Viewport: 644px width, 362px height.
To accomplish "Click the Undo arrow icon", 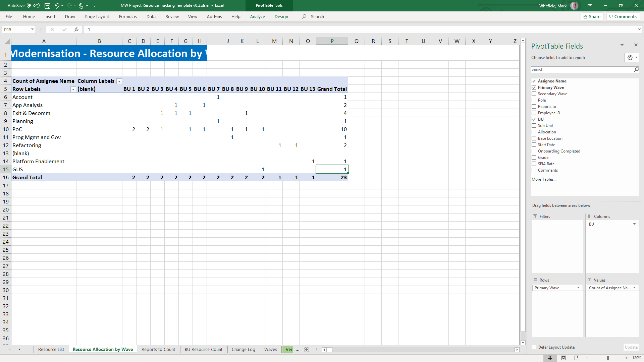I will click(x=57, y=6).
